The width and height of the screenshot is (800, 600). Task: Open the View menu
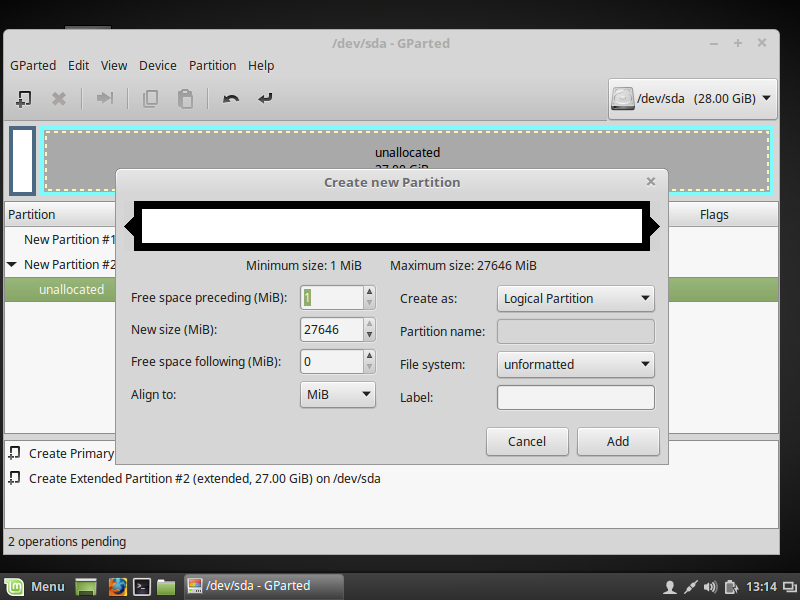tap(114, 66)
